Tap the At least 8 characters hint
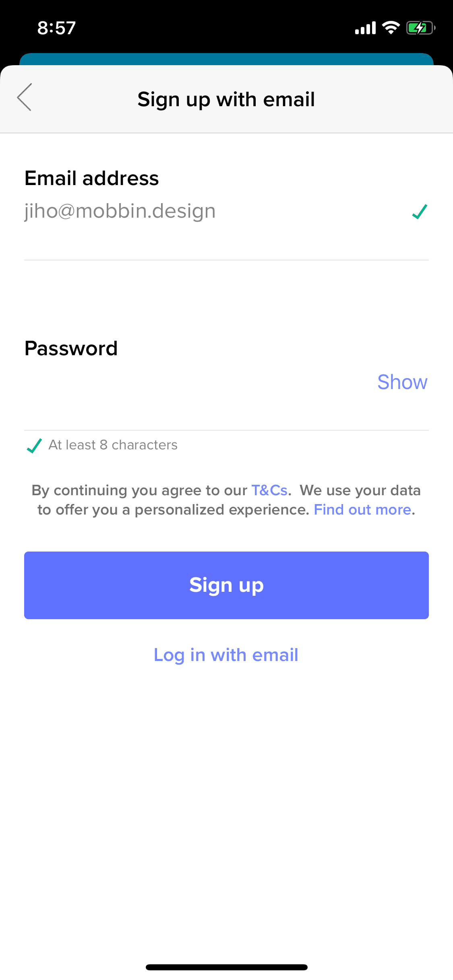 click(113, 445)
